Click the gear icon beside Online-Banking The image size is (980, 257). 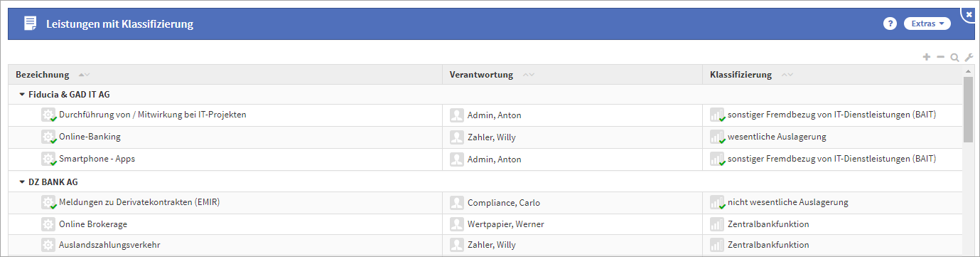[x=48, y=137]
